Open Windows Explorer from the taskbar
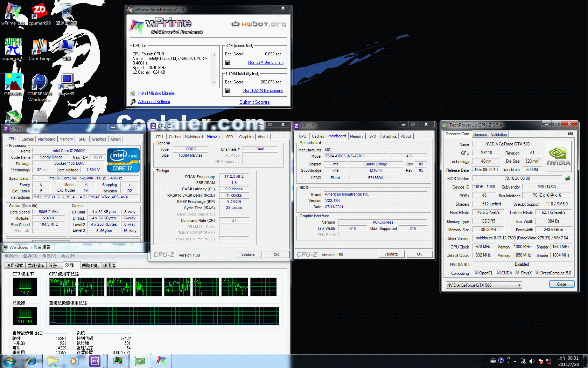Image resolution: width=588 pixels, height=368 pixels. click(x=52, y=361)
